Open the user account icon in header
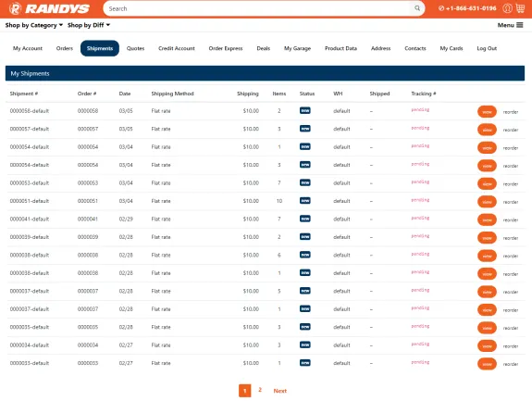532x401 pixels. pos(507,8)
